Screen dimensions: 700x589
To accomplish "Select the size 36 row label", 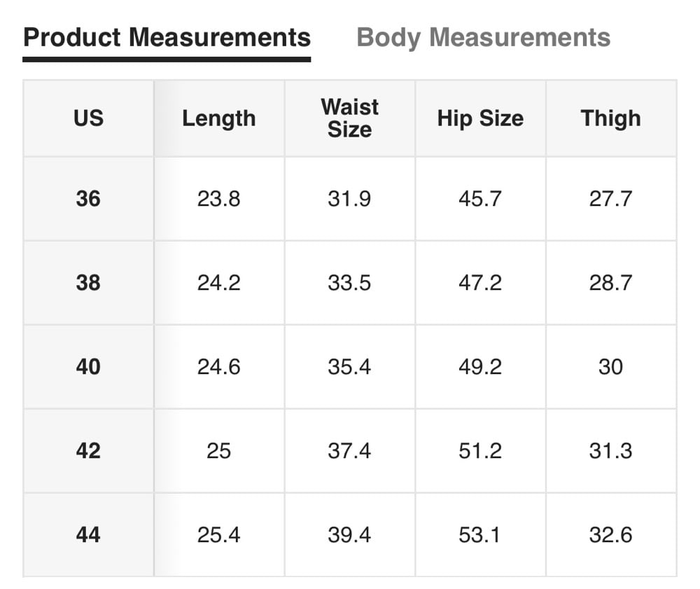I will (x=88, y=199).
